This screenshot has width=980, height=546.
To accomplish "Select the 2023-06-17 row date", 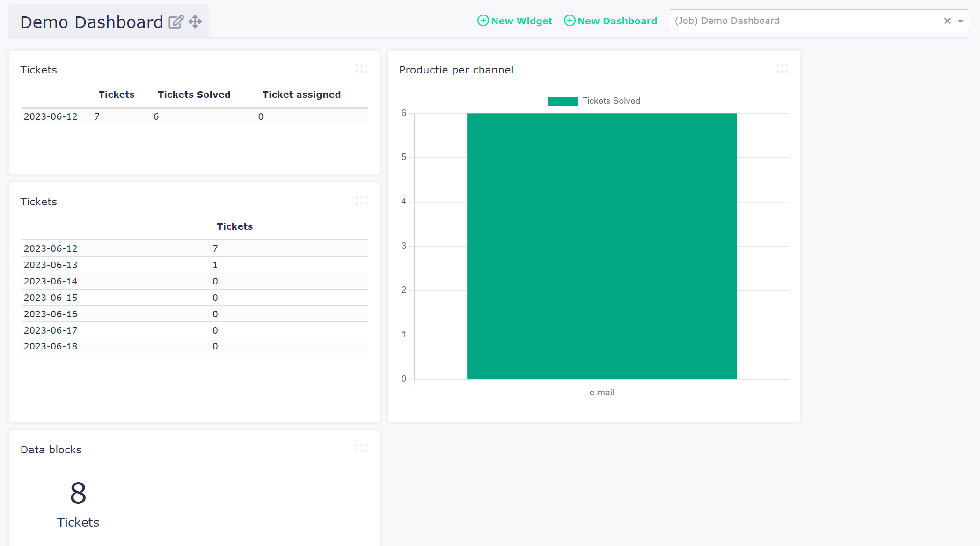I will tap(51, 330).
